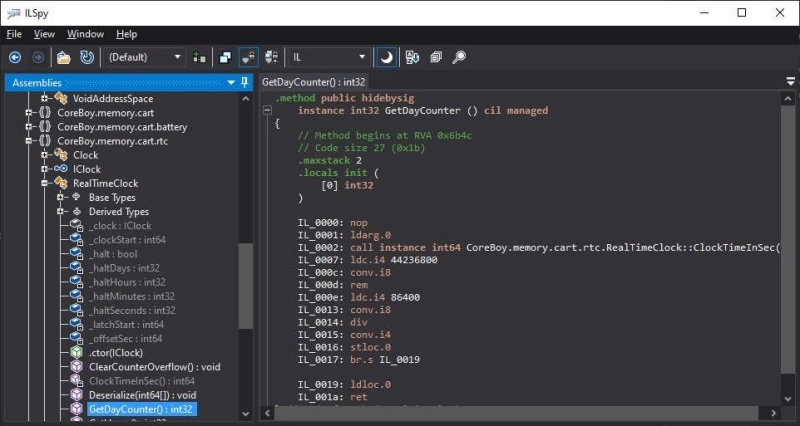This screenshot has width=800, height=426.
Task: Expand the CoreBoy.memory.cart.battery namespace
Action: (29, 127)
